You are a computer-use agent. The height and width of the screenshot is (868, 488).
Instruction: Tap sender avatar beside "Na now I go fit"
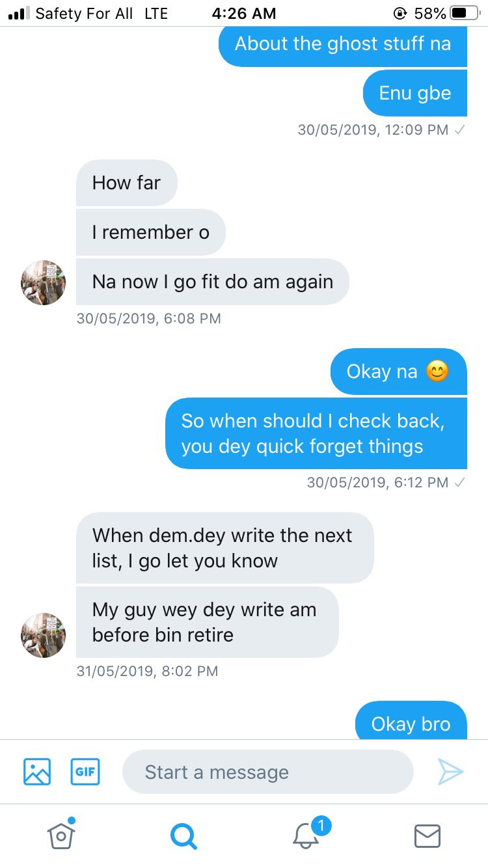pos(44,283)
